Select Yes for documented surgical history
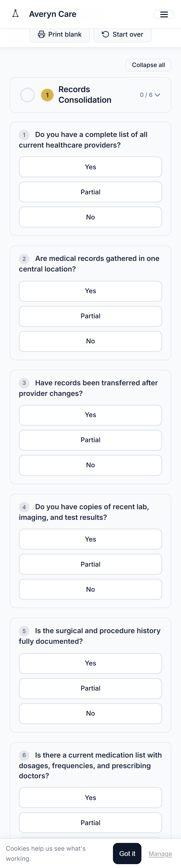This screenshot has width=181, height=868. tap(90, 663)
